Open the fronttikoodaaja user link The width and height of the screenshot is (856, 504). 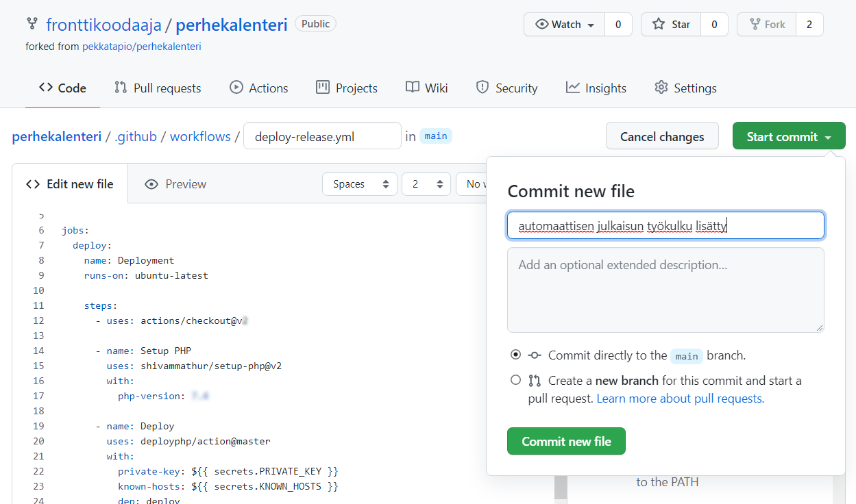click(104, 25)
